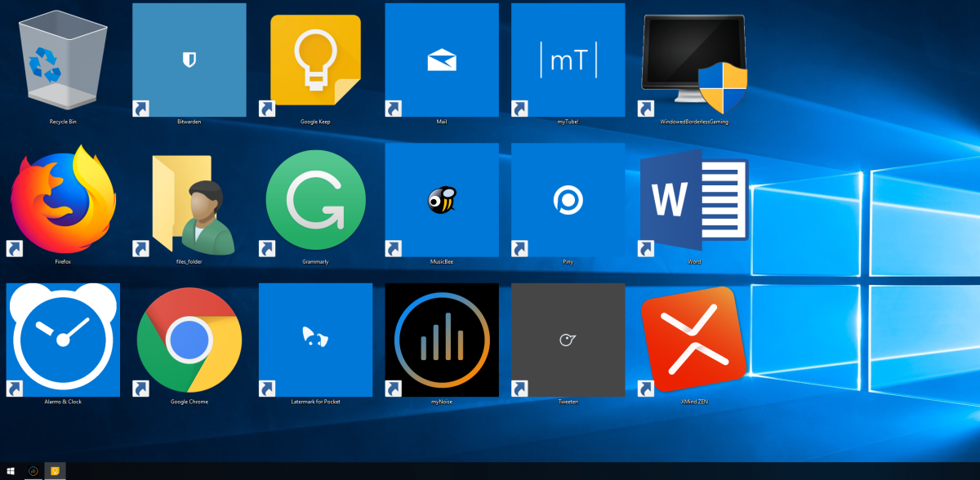The image size is (980, 480).
Task: Select the Google Keep desktop shortcut
Action: (x=315, y=60)
